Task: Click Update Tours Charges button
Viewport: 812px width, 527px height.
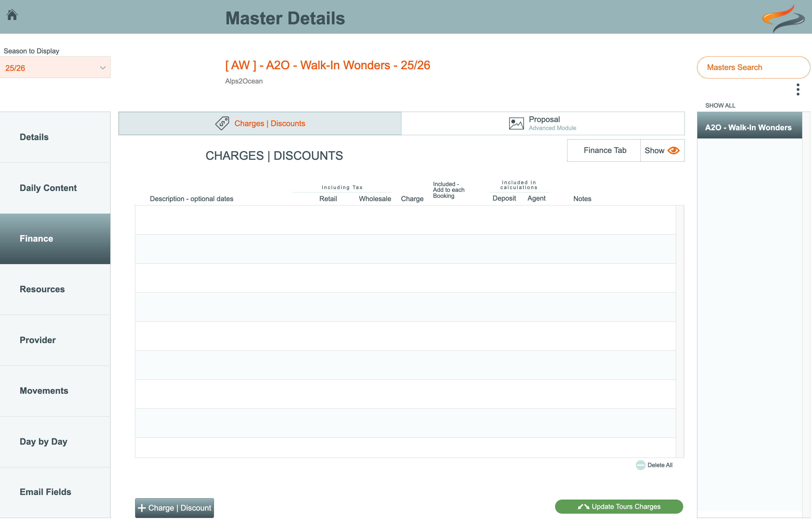Action: point(619,506)
